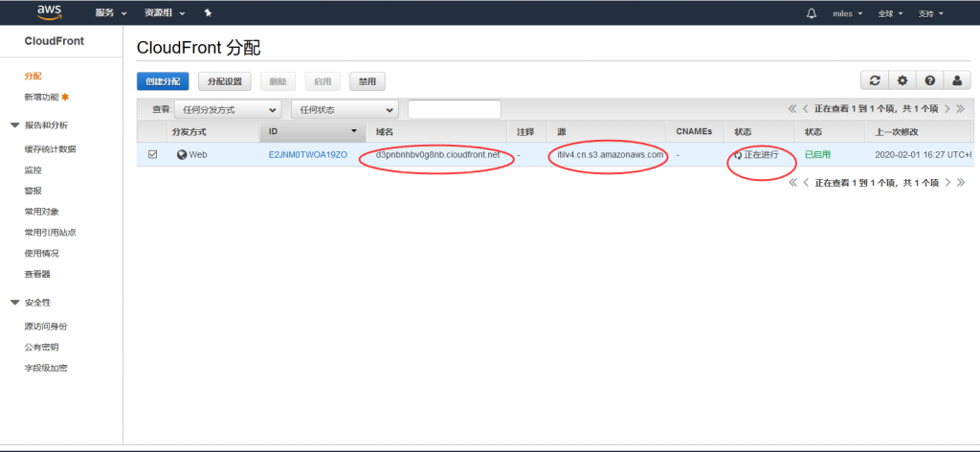Click the user feedback person icon

point(957,80)
